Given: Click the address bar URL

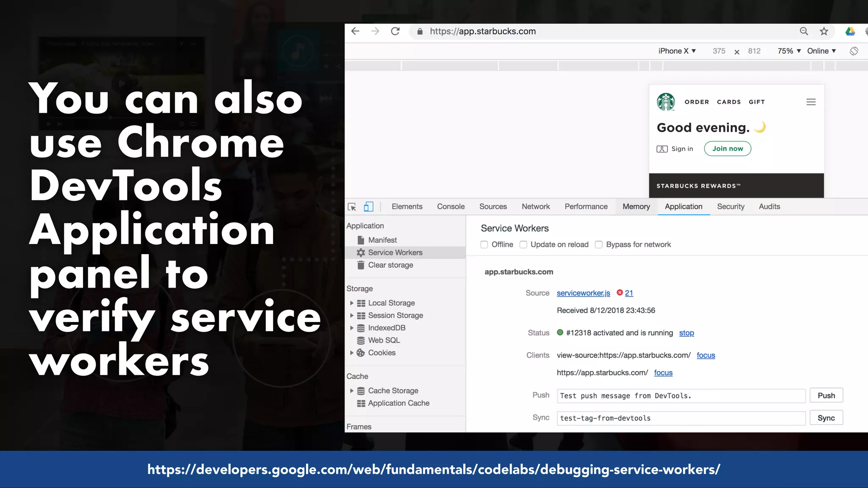Looking at the screenshot, I should click(x=483, y=31).
